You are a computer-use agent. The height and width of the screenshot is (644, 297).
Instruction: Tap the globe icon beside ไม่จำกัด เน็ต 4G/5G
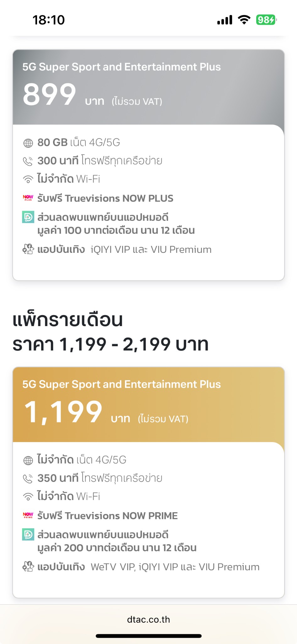(x=28, y=460)
